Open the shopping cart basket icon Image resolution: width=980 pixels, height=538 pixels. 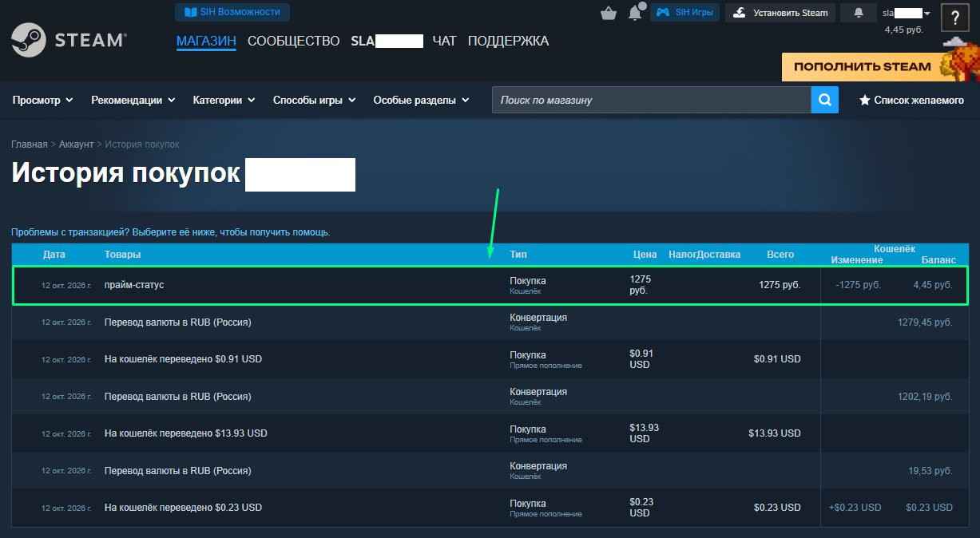coord(609,13)
